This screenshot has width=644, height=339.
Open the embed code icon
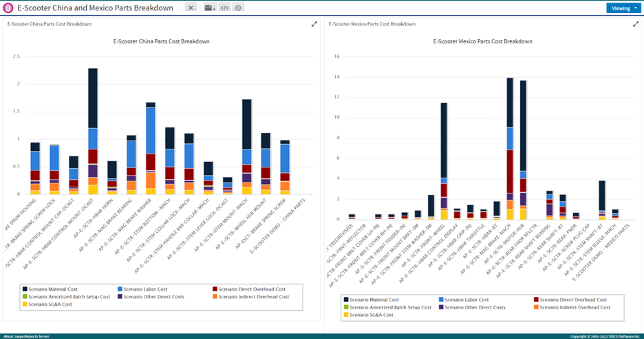[224, 8]
